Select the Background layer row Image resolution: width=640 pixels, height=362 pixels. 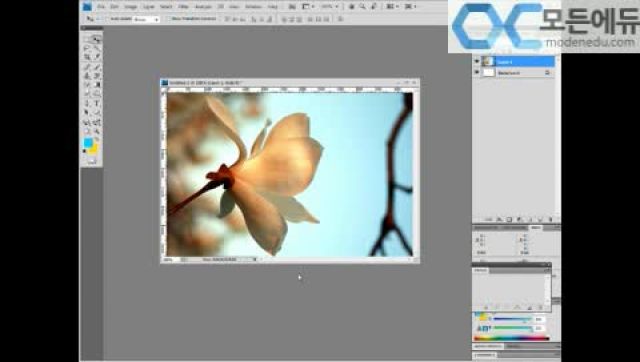coord(514,72)
